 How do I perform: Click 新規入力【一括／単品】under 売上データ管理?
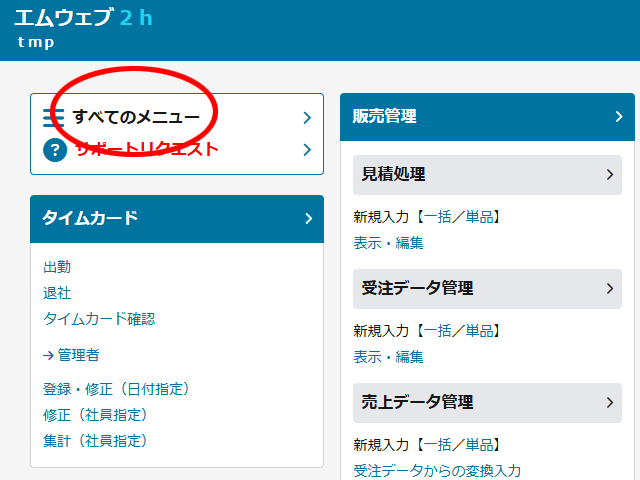(427, 444)
